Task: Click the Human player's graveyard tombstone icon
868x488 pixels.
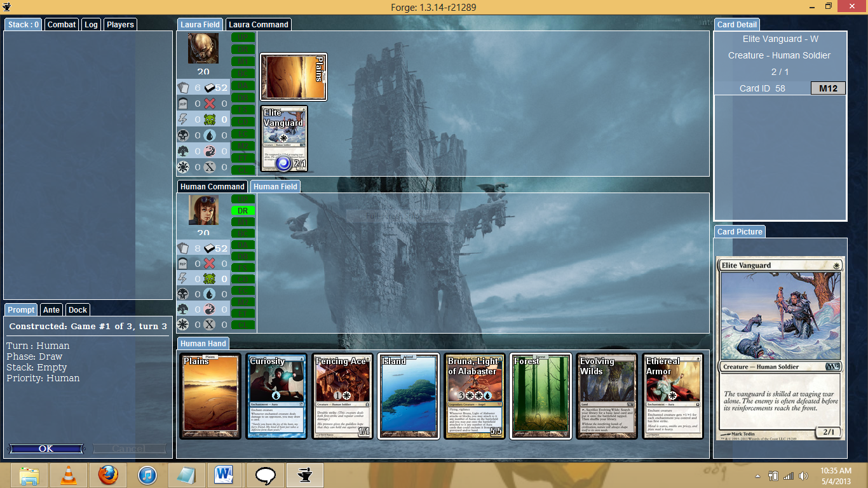Action: tap(183, 264)
